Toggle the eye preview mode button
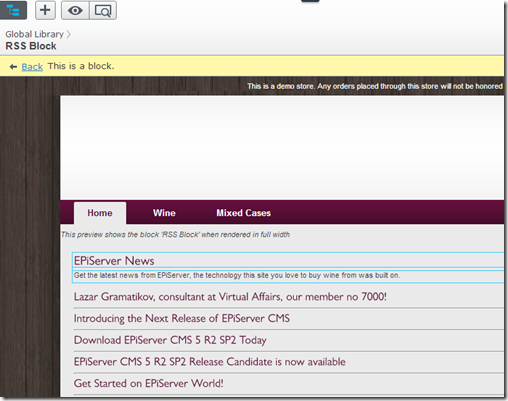Image resolution: width=508 pixels, height=401 pixels. 75,10
